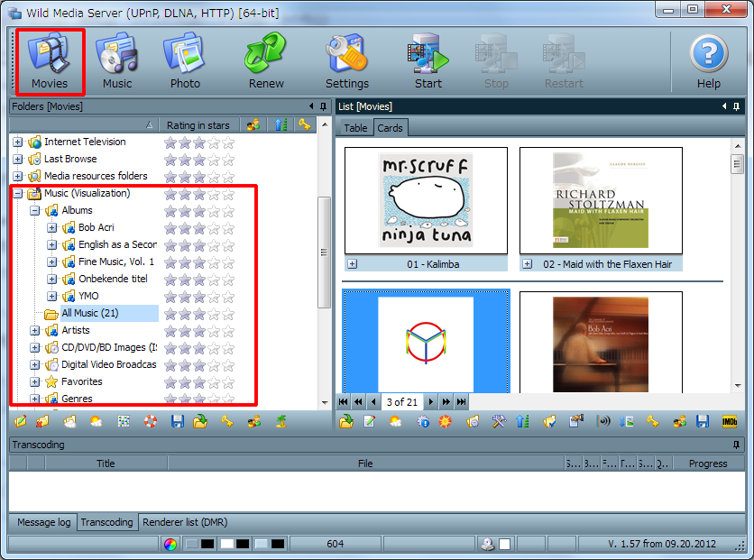This screenshot has height=560, width=754.
Task: Toggle the pin on the Transcoding panel
Action: [x=736, y=445]
